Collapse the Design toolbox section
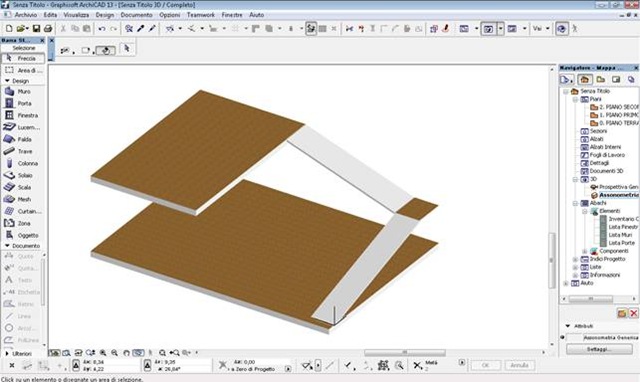This screenshot has width=640, height=382. pos(7,81)
